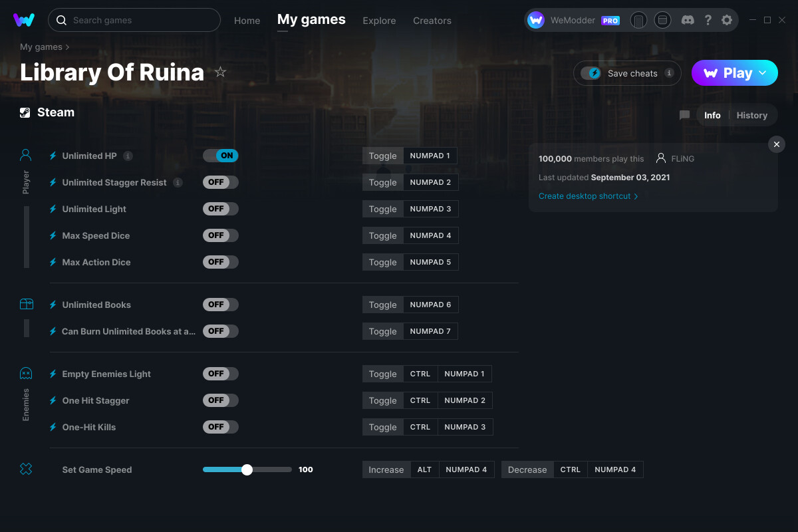The height and width of the screenshot is (532, 798).
Task: Click the overlay window icon in header
Action: [662, 20]
